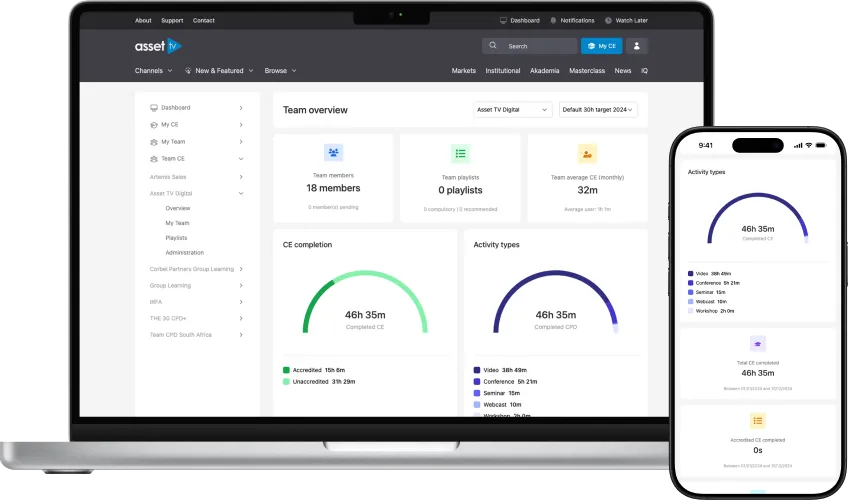Expand Corbel Partners Group Learning
This screenshot has height=500, width=848.
(x=241, y=269)
